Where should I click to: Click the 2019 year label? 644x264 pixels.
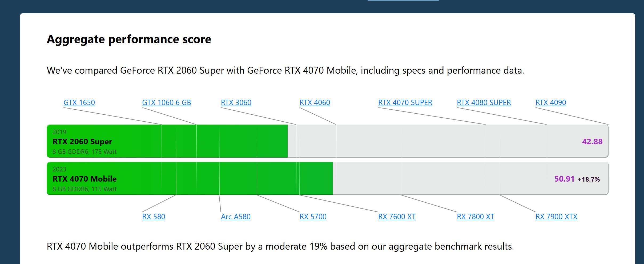pyautogui.click(x=59, y=132)
